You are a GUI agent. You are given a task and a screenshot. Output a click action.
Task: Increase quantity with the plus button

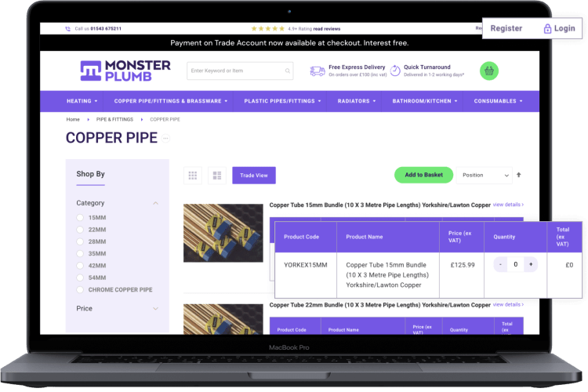531,264
